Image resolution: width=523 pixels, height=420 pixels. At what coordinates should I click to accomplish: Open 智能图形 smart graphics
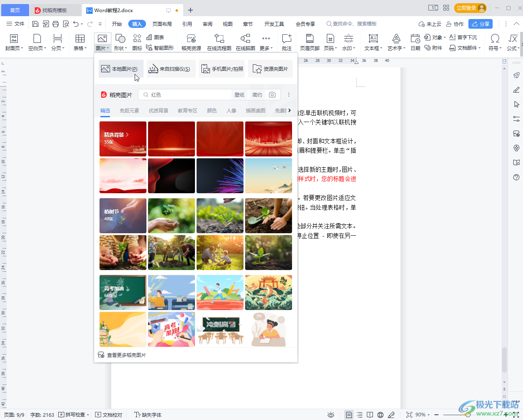(160, 48)
